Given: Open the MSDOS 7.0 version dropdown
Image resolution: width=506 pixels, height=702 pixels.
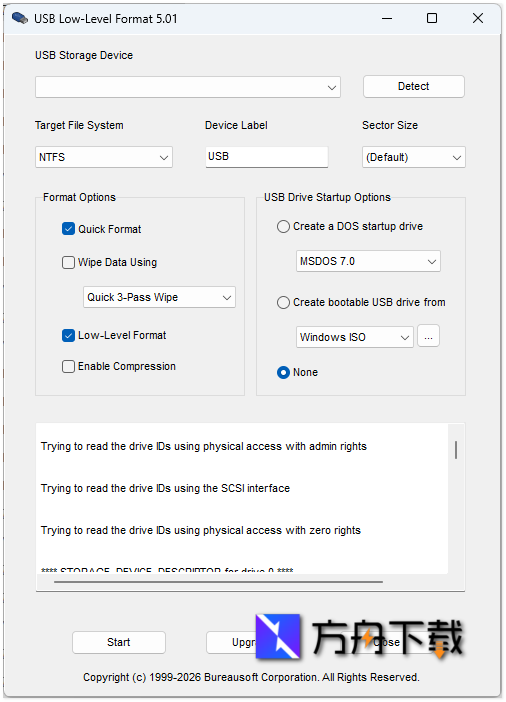Looking at the screenshot, I should tap(368, 261).
